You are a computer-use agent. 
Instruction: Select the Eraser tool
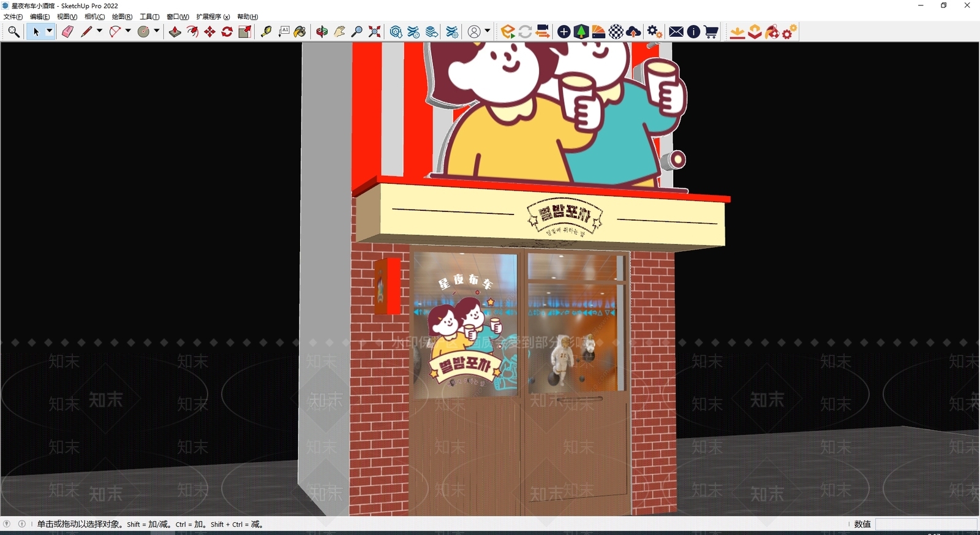(67, 32)
